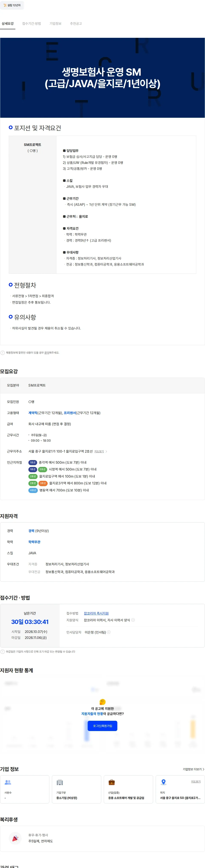
Task: Click the plus icon next to 지원양식 text
Action: (133, 620)
